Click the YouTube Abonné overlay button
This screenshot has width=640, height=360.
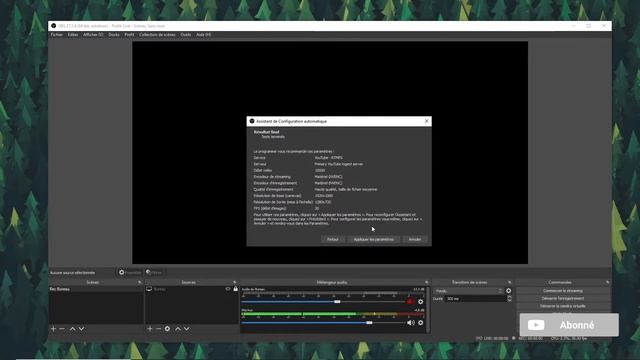coord(569,325)
